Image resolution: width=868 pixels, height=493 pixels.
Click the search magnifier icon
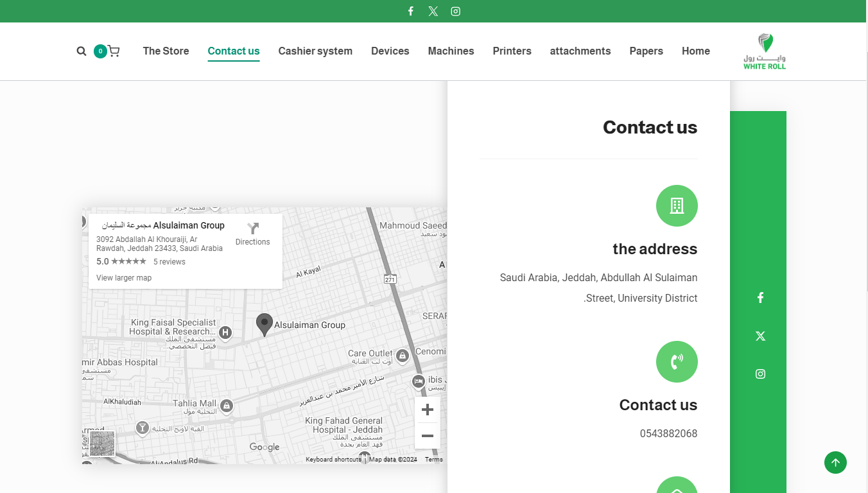tap(82, 51)
